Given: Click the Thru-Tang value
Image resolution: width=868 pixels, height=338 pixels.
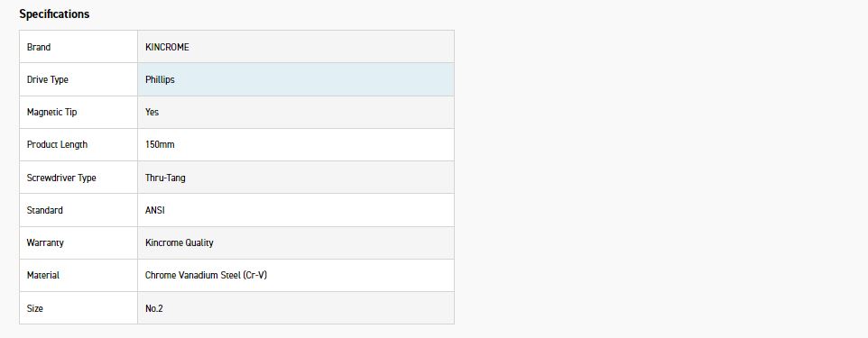Looking at the screenshot, I should click(x=165, y=178).
